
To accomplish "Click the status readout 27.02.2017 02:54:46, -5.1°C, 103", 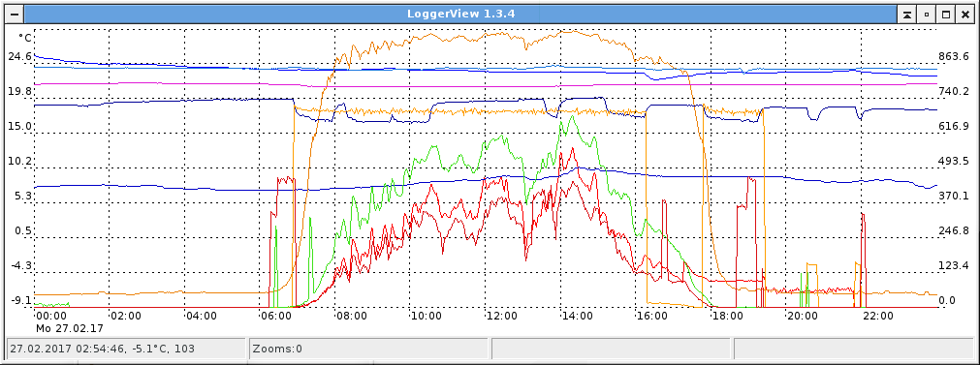I will [x=126, y=349].
